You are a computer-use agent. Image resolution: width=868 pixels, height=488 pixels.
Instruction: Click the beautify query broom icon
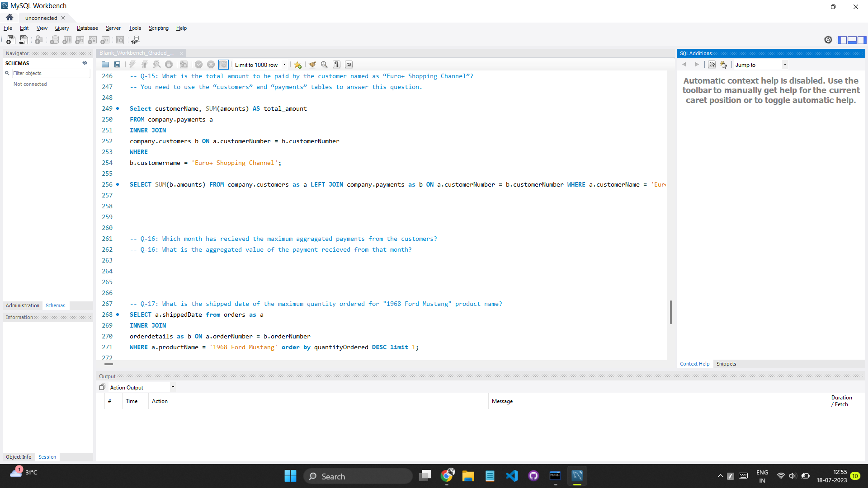tap(312, 65)
